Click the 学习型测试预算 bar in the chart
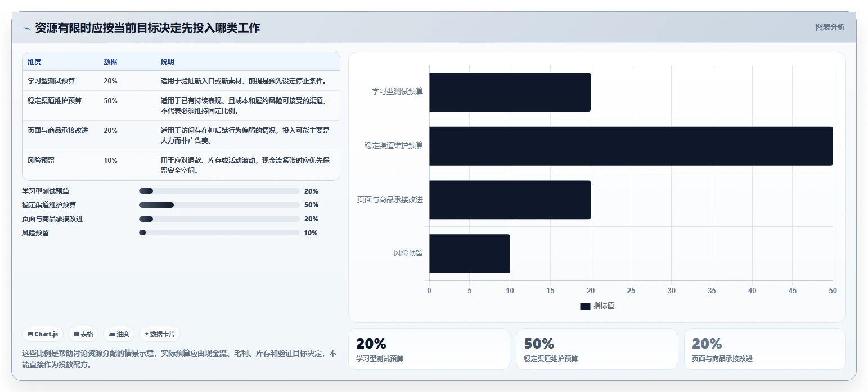 [x=510, y=92]
